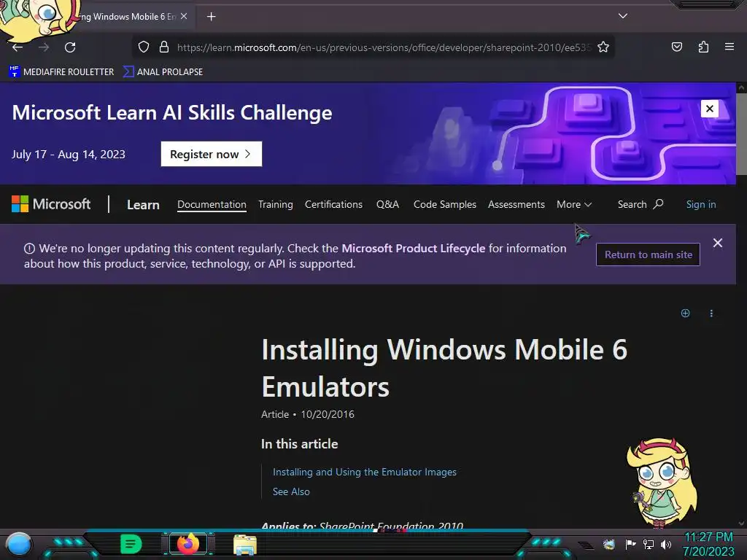Select Documentation nav item
Screen dimensions: 747x560
click(x=212, y=204)
